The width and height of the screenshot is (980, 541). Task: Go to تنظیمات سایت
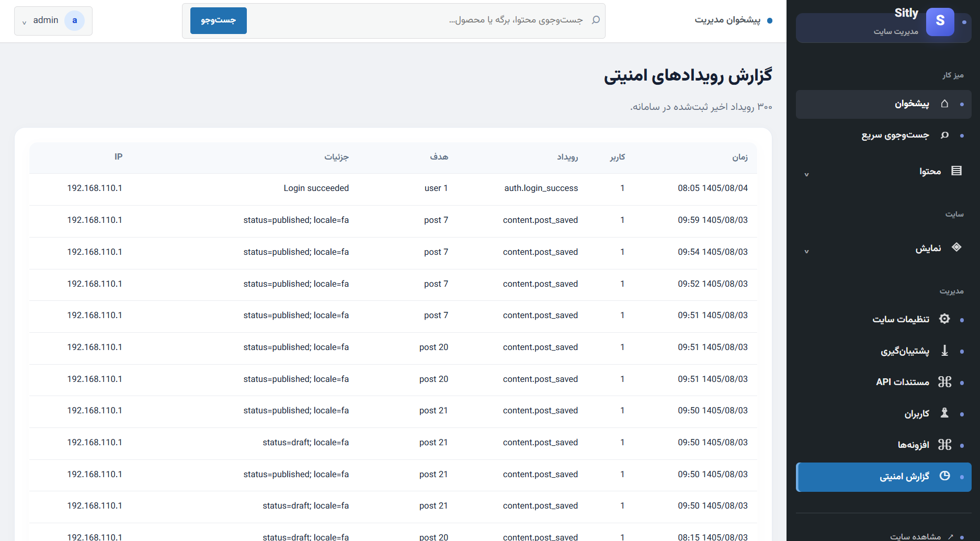pos(883,319)
